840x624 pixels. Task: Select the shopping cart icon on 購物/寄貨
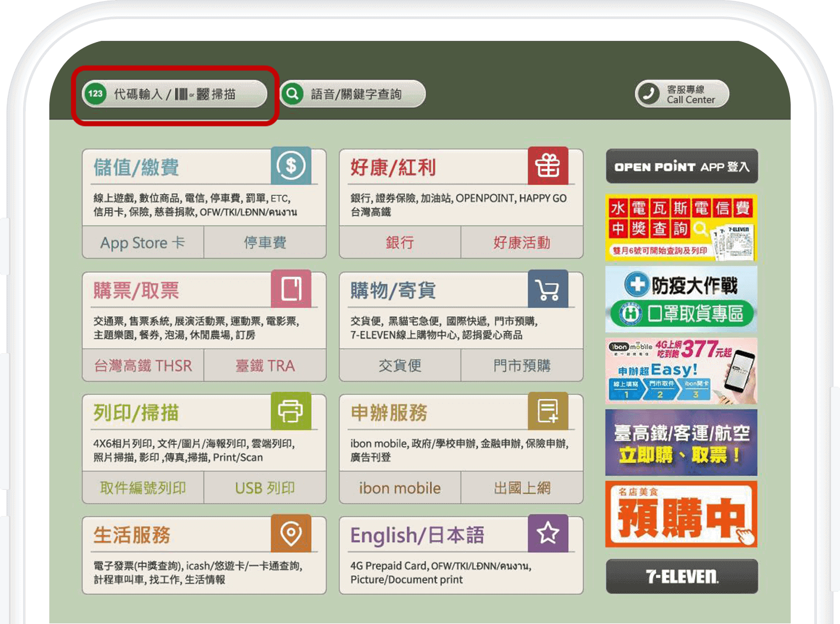[x=548, y=289]
